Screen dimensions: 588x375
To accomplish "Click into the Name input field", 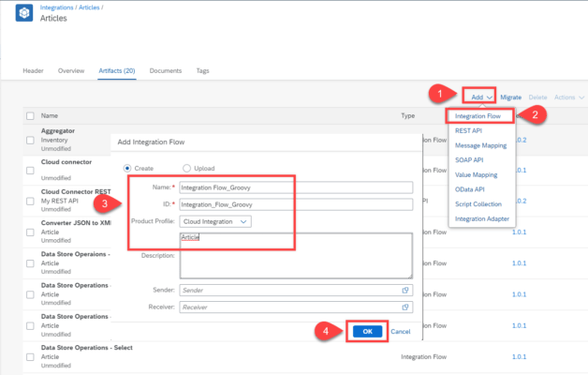I will [296, 187].
